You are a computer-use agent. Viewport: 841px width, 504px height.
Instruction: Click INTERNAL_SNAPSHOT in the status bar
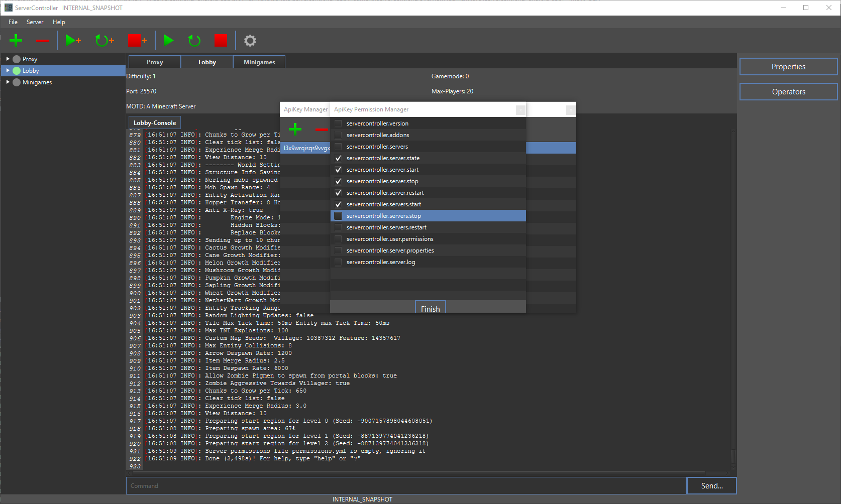[362, 499]
